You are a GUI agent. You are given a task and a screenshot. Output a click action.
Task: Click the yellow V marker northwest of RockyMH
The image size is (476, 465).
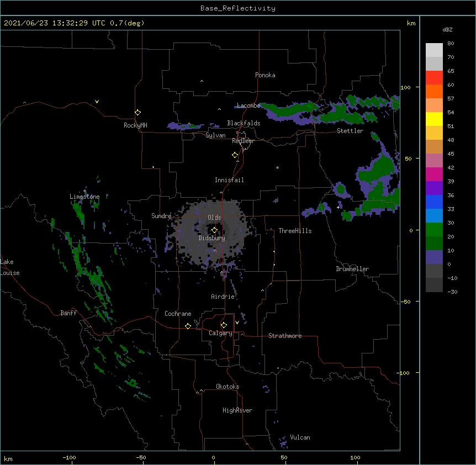click(x=97, y=102)
